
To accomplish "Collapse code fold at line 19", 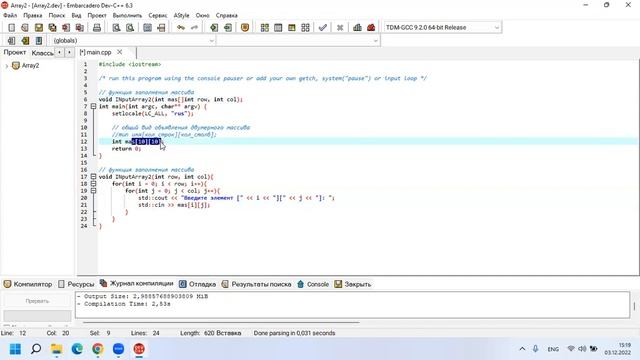I will click(93, 191).
